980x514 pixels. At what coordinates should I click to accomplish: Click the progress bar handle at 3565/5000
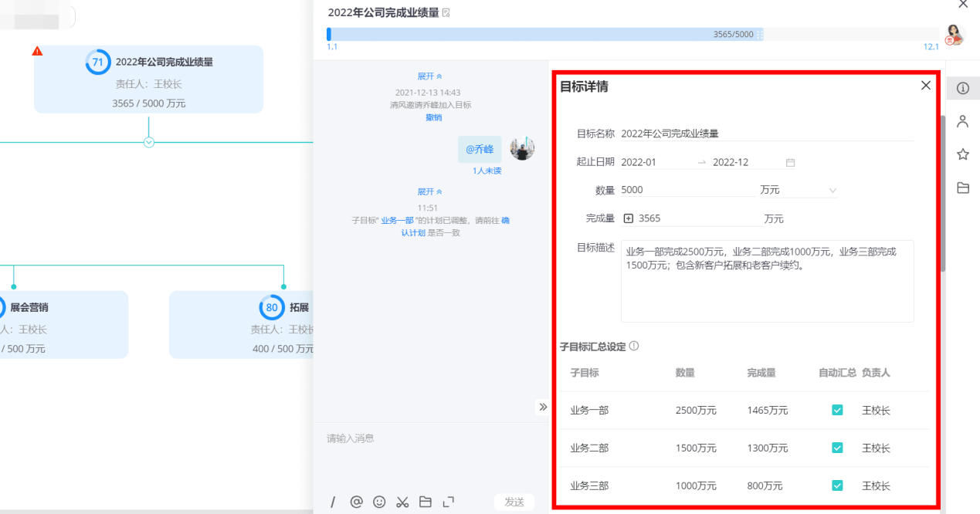tap(759, 35)
